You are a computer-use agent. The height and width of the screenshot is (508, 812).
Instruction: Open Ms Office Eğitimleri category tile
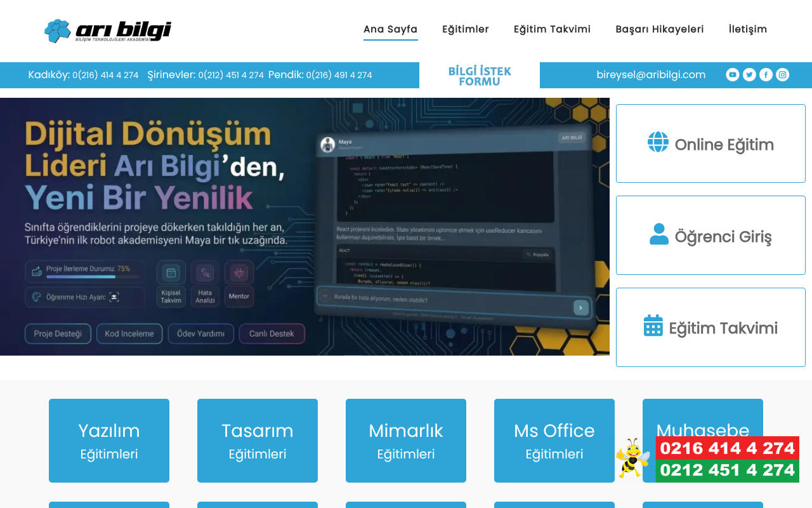tap(554, 441)
